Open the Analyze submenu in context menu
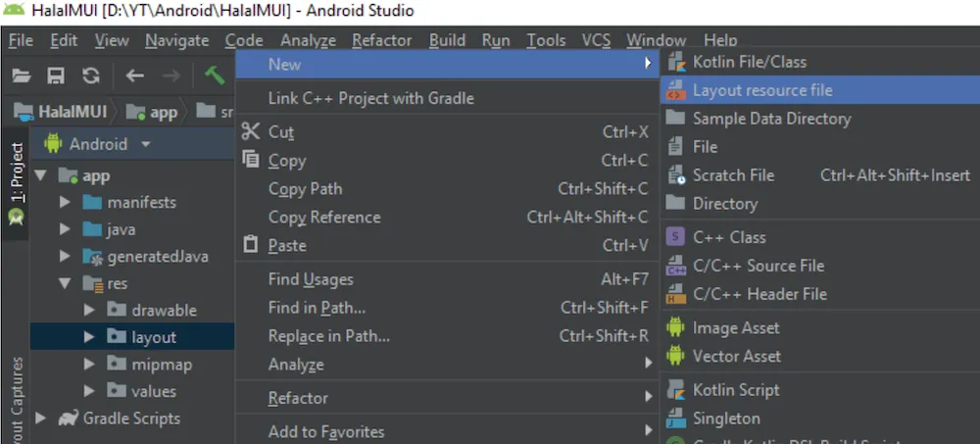This screenshot has width=980, height=444. pos(447,364)
